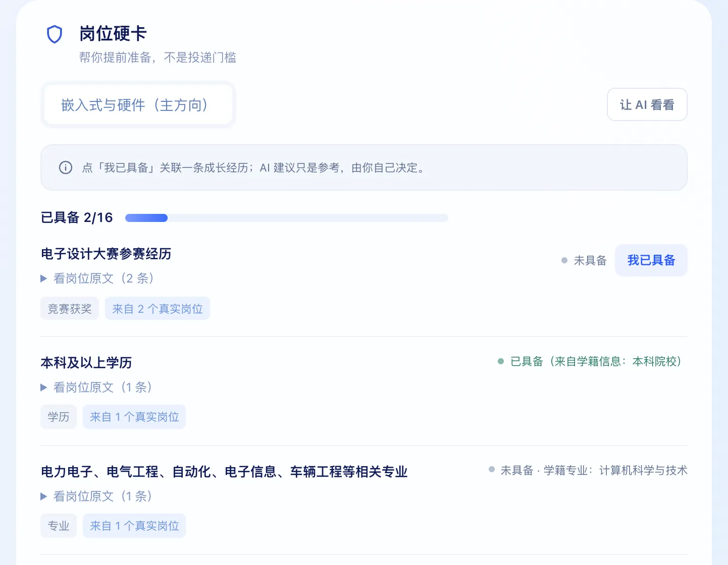Click the shield icon beside 岗位硬卡
The width and height of the screenshot is (728, 565).
pyautogui.click(x=55, y=34)
